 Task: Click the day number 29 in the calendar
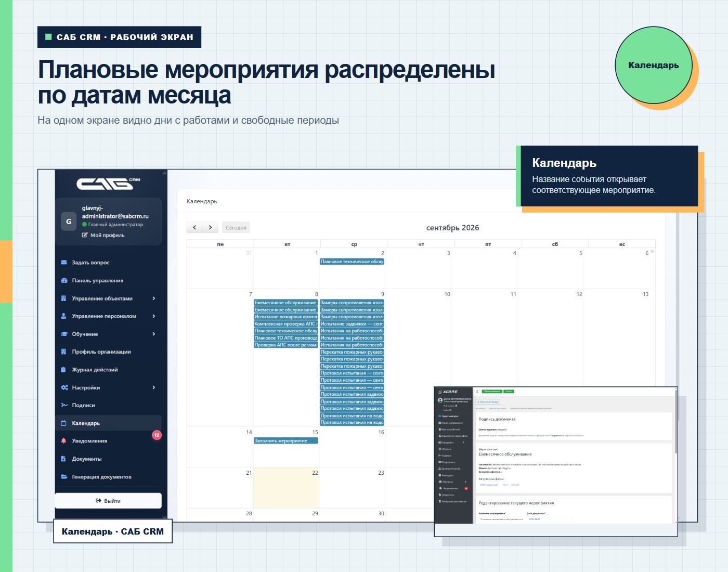click(x=315, y=513)
